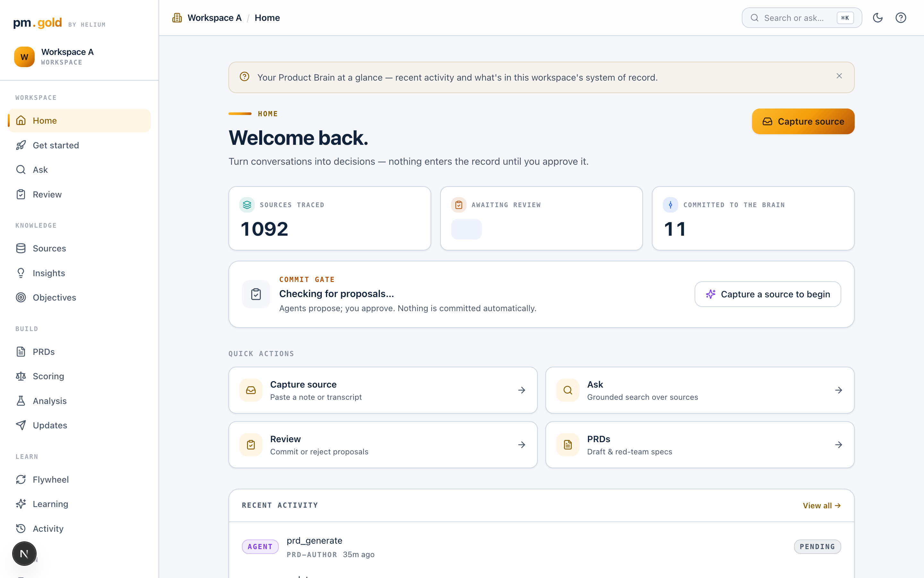Click the Sources Traced stat card
The width and height of the screenshot is (924, 578).
329,218
